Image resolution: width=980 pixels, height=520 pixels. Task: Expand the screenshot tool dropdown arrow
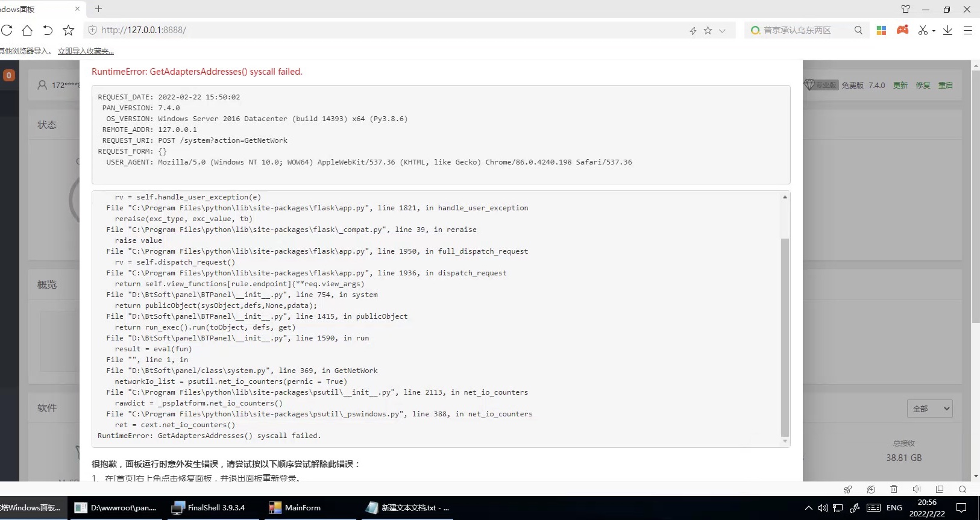pos(934,31)
